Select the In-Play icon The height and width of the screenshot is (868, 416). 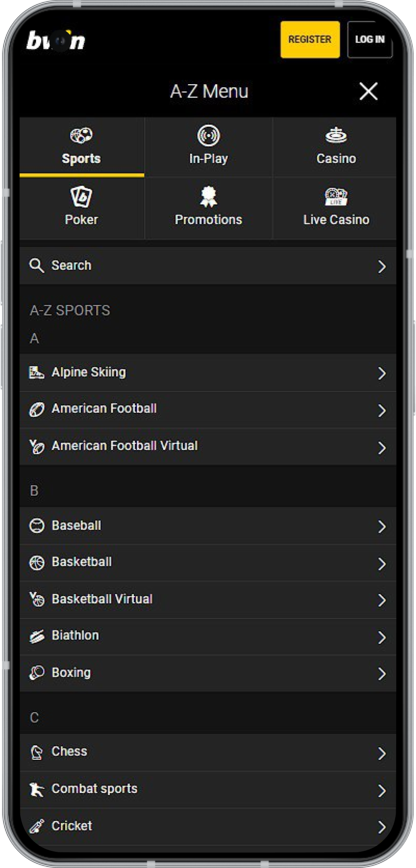(x=208, y=135)
